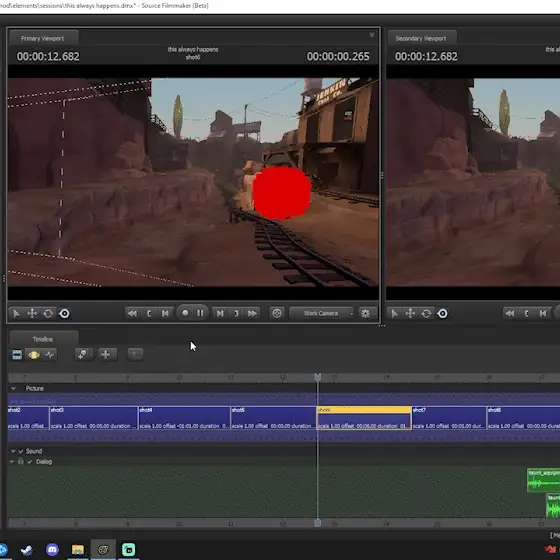Screen dimensions: 560x560
Task: Jump to previous clip in Secondary Viewport
Action: [510, 314]
